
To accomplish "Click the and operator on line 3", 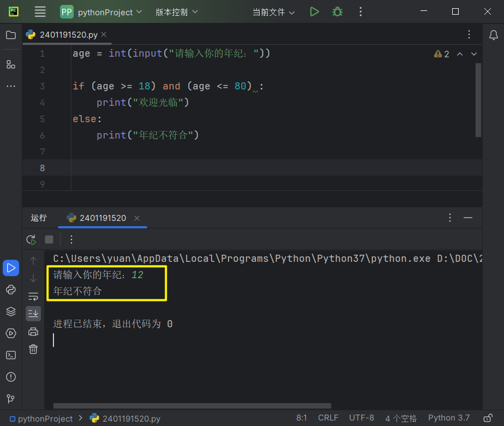I will coord(171,86).
